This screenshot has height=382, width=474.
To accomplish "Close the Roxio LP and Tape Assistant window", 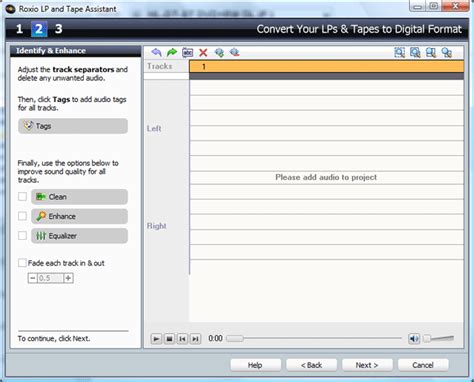I will pyautogui.click(x=455, y=6).
